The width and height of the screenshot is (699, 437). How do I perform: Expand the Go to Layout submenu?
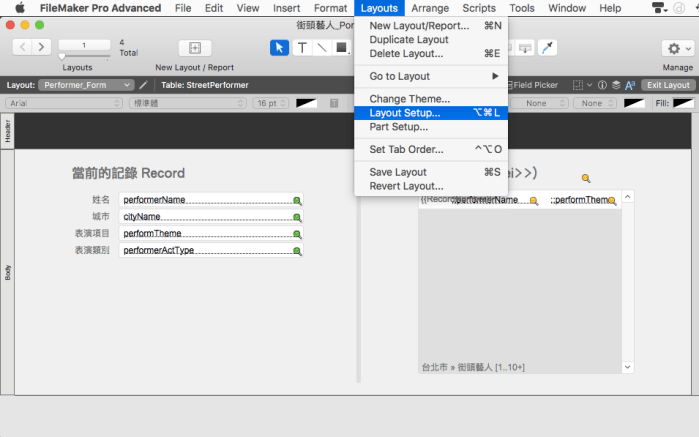(x=431, y=76)
